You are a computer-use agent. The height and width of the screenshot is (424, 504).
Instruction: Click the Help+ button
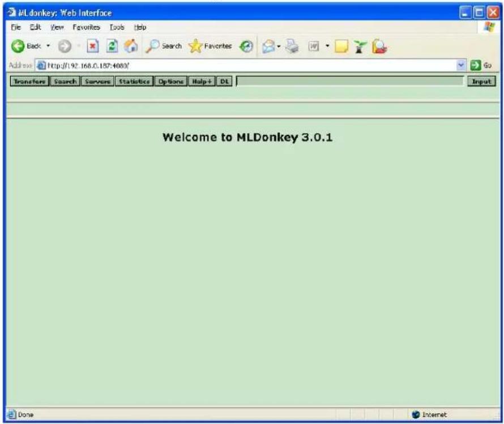point(202,82)
